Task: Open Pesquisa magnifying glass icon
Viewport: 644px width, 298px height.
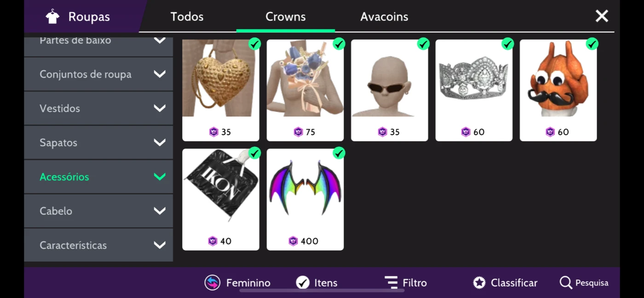Action: click(566, 282)
